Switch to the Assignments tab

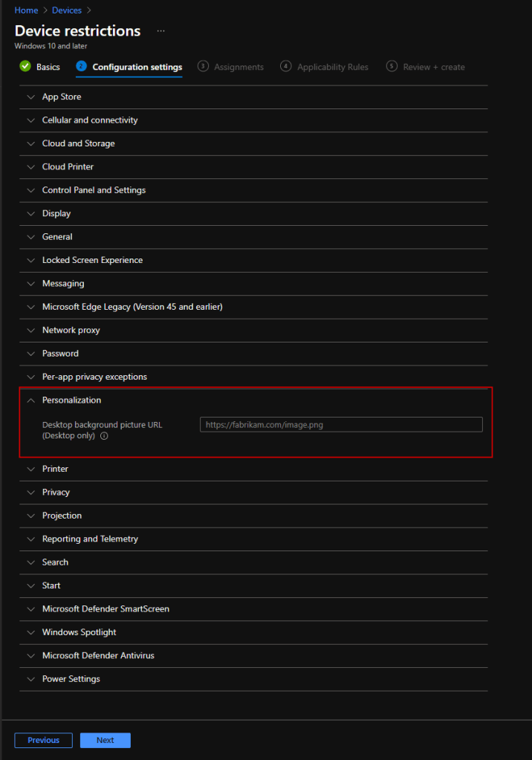[239, 68]
